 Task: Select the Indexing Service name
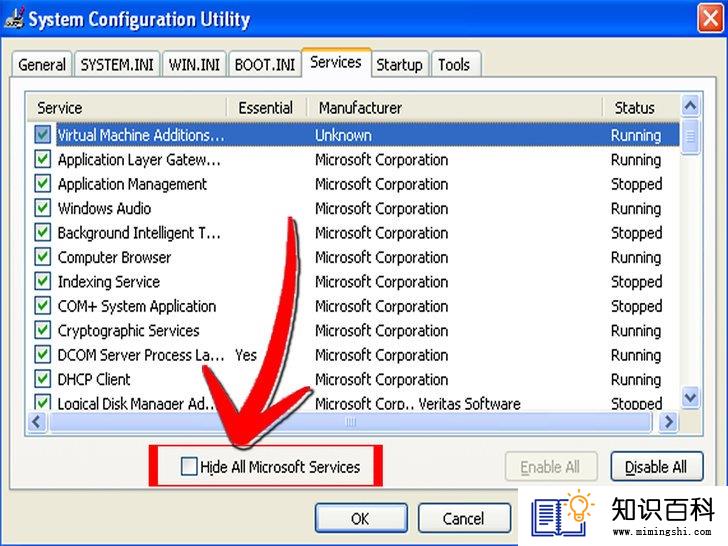[x=109, y=282]
